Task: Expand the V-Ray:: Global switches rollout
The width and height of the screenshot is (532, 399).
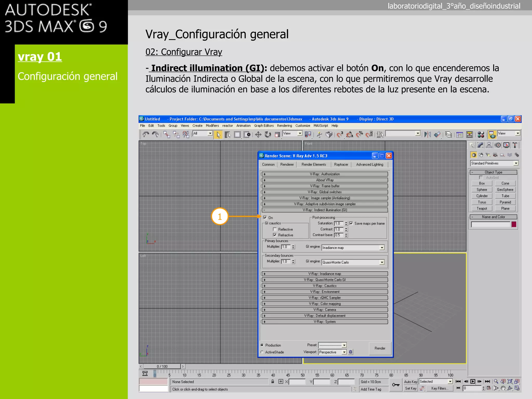Action: 324,192
